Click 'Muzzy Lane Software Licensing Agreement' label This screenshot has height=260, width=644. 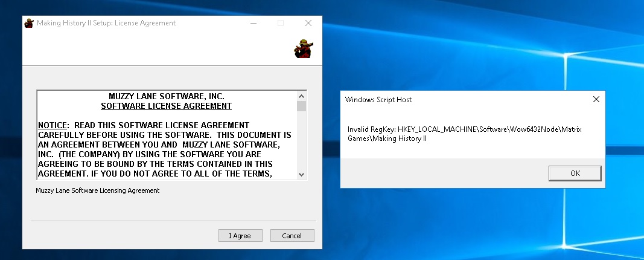click(x=98, y=190)
